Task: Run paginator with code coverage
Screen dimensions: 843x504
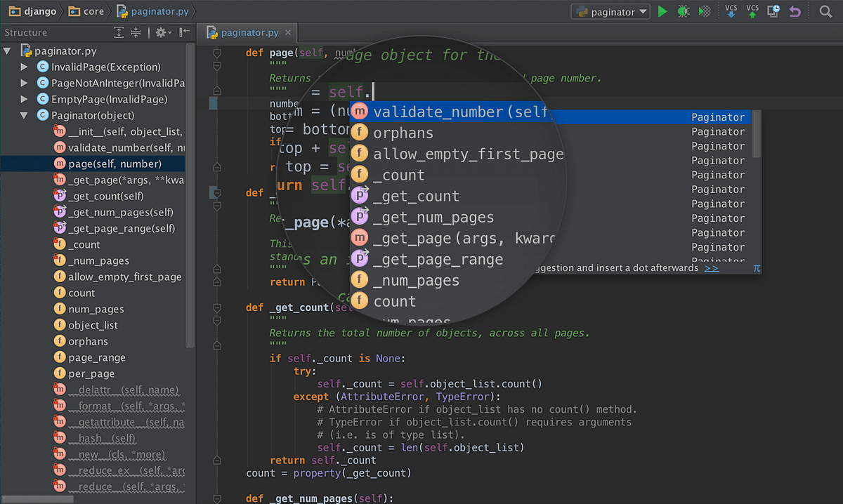Action: 705,11
